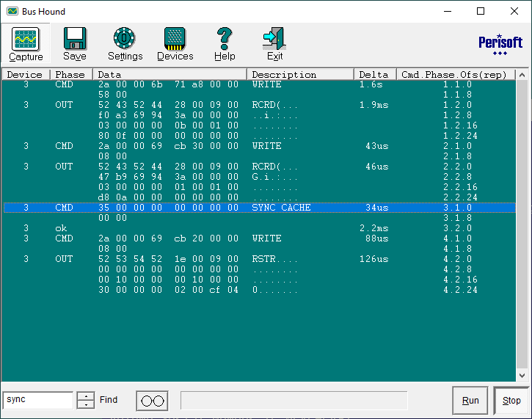Increment the Find stepper up arrow

[x=86, y=396]
